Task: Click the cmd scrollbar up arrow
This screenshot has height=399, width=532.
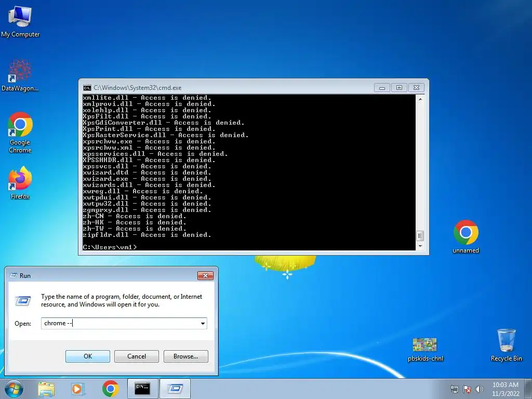Action: pyautogui.click(x=420, y=99)
